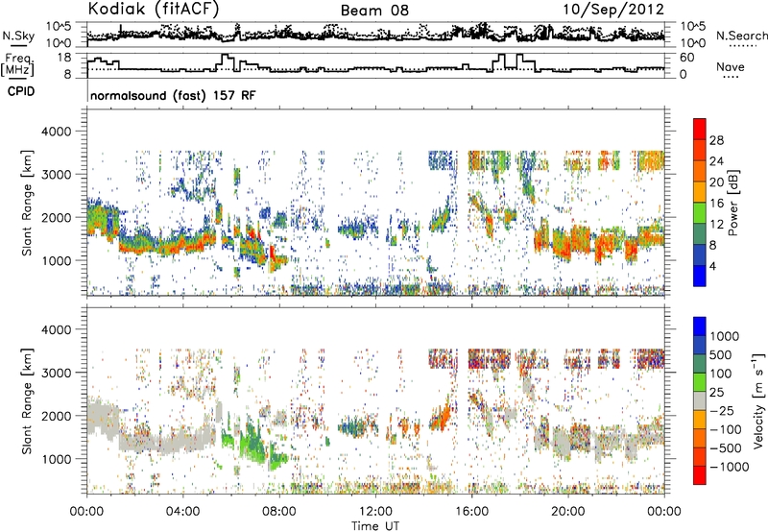Click the "-25" tick on the Velocity colorbar
Image resolution: width=768 pixels, height=532 pixels.
click(723, 411)
